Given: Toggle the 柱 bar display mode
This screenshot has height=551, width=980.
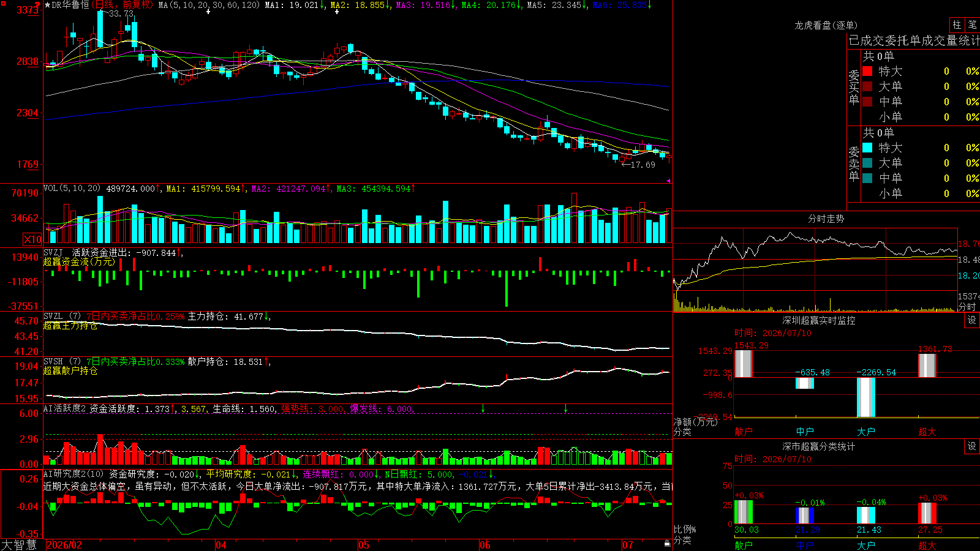Looking at the screenshot, I should 957,24.
